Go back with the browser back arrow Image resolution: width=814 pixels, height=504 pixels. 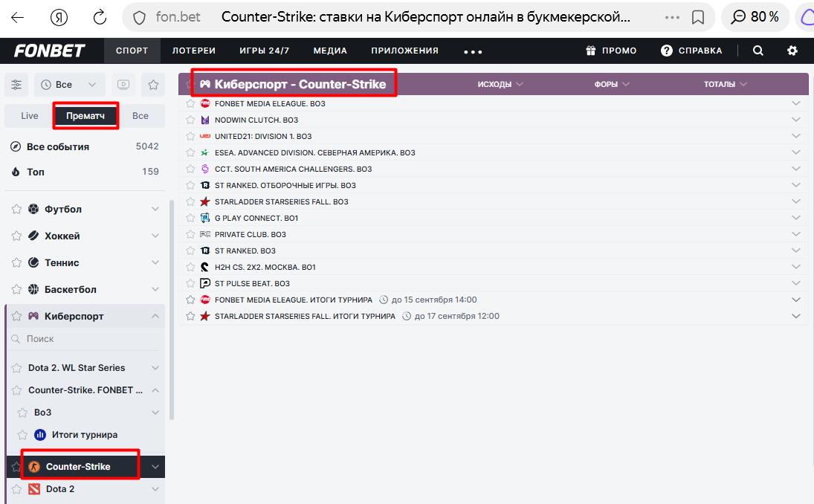point(18,17)
